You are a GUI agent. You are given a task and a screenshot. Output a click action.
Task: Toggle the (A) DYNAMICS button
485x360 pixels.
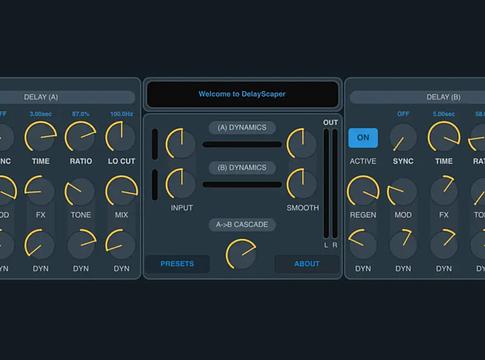point(242,128)
